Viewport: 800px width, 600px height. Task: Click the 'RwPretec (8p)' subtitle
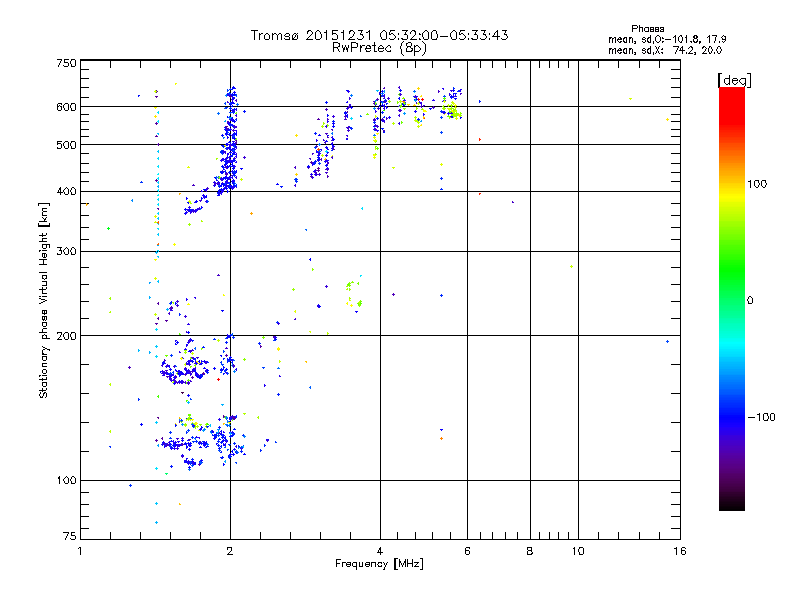pos(379,48)
